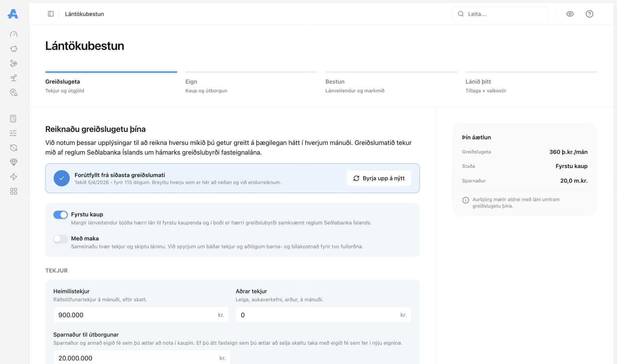Click the map pin with house icon
The image size is (617, 364).
coord(13,92)
